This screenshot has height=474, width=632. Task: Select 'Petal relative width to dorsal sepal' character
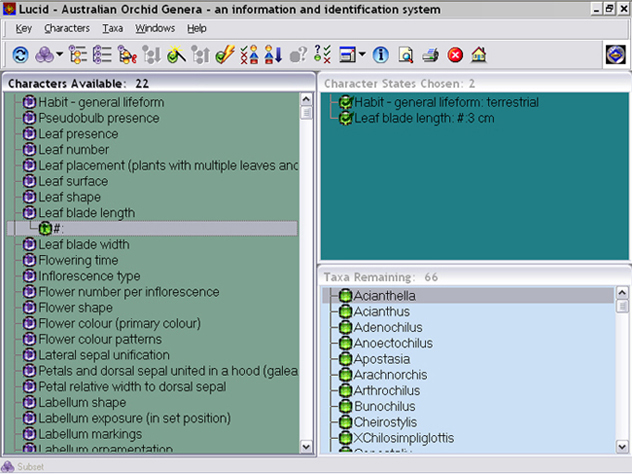[x=132, y=387]
